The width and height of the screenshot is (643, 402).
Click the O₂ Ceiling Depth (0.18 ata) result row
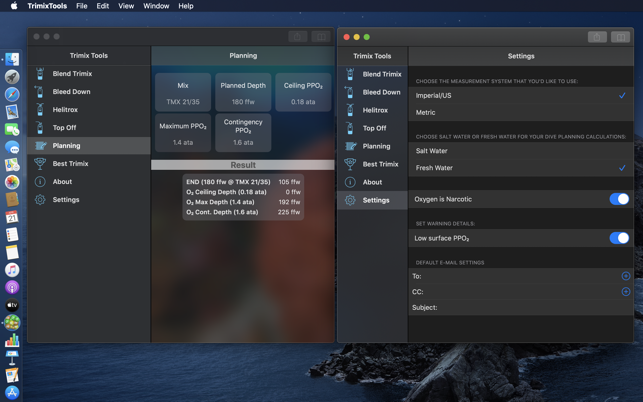click(x=243, y=192)
